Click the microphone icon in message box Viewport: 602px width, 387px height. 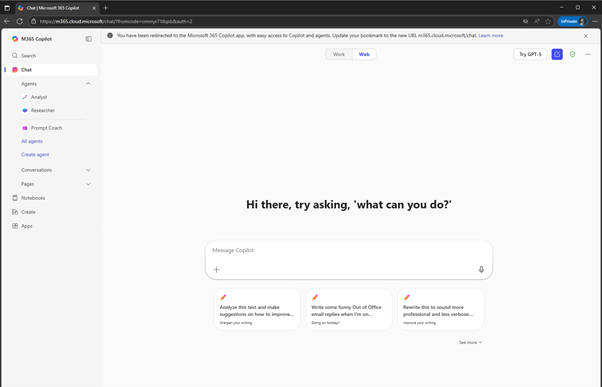pos(481,270)
